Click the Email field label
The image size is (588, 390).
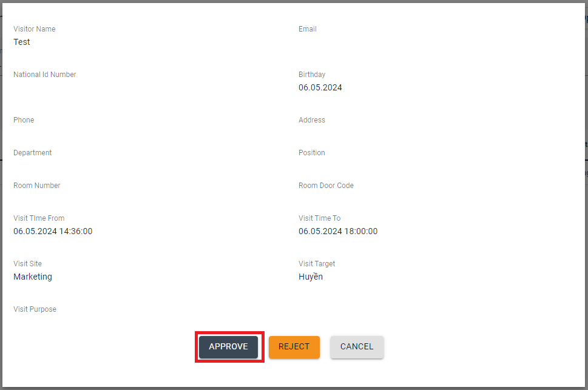pos(308,29)
